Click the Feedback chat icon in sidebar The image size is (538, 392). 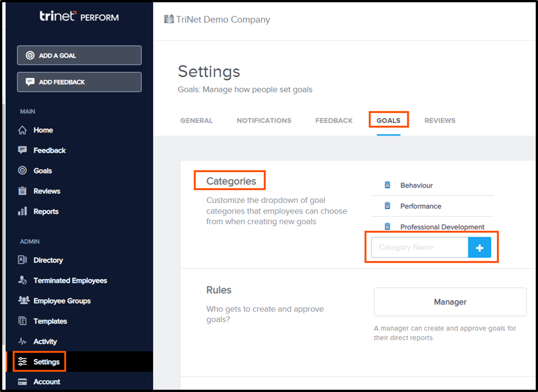click(x=22, y=150)
